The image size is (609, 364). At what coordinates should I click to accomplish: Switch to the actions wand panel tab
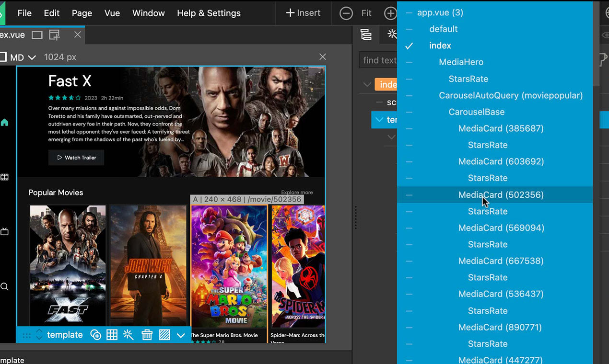[392, 34]
